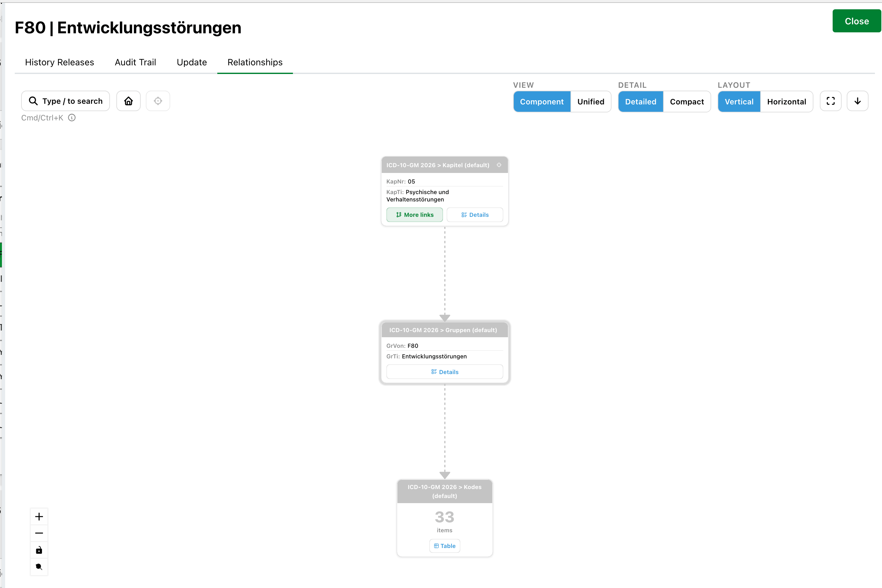Switch view to Unified
Viewport: 882px width, 588px height.
tap(590, 102)
